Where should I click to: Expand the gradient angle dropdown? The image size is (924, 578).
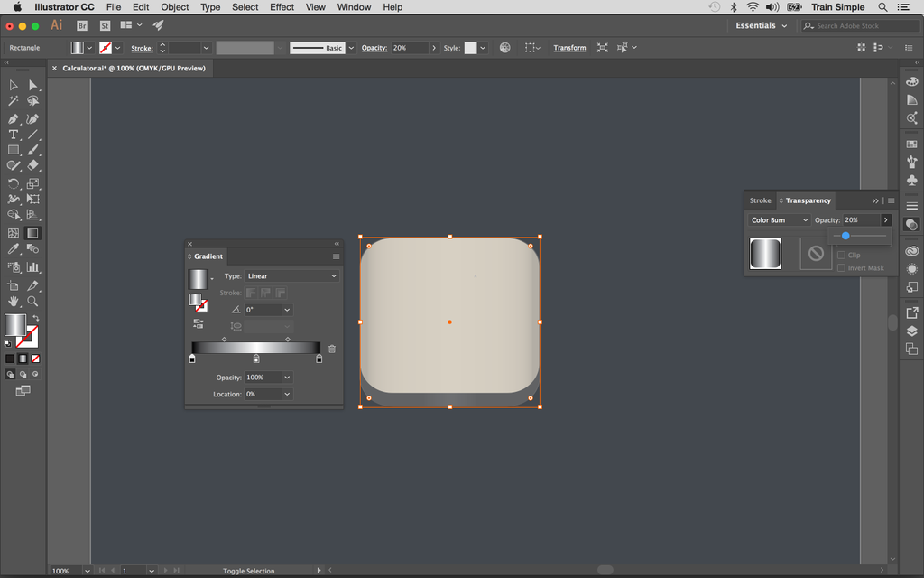(287, 310)
